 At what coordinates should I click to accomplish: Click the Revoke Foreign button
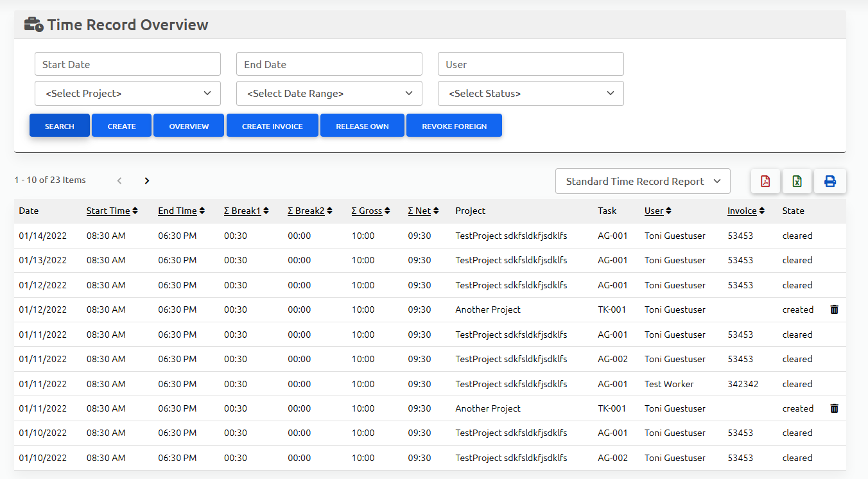pyautogui.click(x=454, y=126)
